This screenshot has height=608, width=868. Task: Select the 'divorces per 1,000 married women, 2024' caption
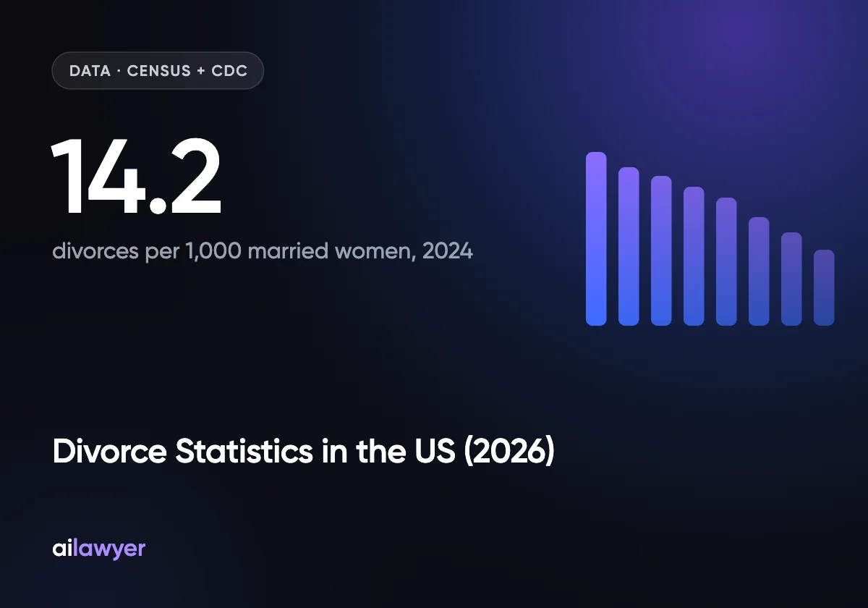click(x=263, y=252)
